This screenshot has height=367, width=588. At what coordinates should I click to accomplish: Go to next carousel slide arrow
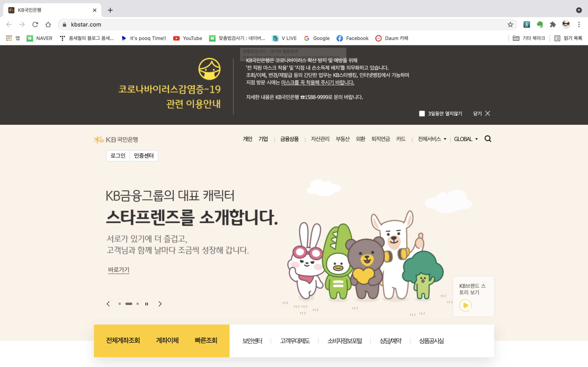160,304
